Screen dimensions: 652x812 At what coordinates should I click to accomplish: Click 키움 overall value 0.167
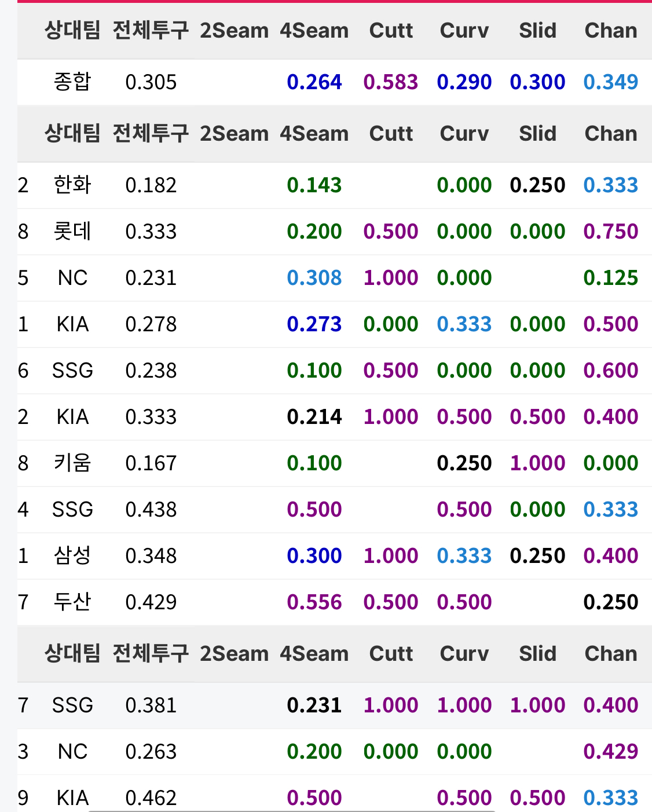(151, 463)
